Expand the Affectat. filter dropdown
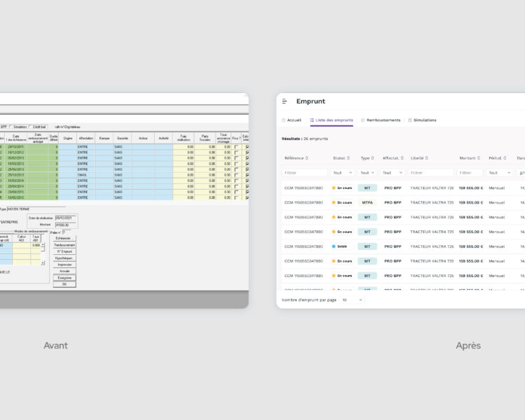Image resolution: width=525 pixels, height=420 pixels. pyautogui.click(x=393, y=172)
